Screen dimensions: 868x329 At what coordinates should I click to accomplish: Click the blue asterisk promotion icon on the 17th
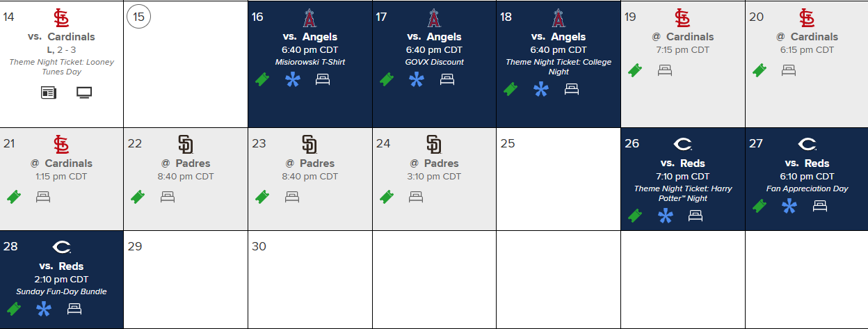(x=416, y=79)
